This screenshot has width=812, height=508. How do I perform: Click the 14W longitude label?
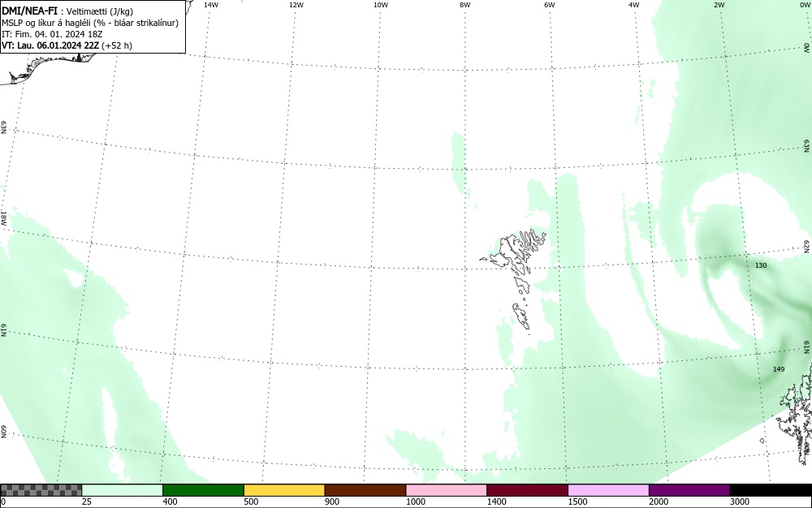tap(211, 5)
